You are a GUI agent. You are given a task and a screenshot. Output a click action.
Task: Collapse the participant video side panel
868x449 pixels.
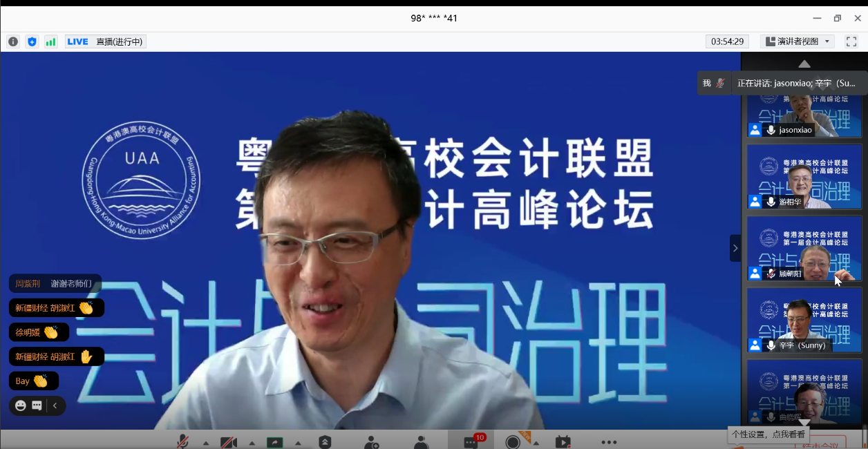735,248
